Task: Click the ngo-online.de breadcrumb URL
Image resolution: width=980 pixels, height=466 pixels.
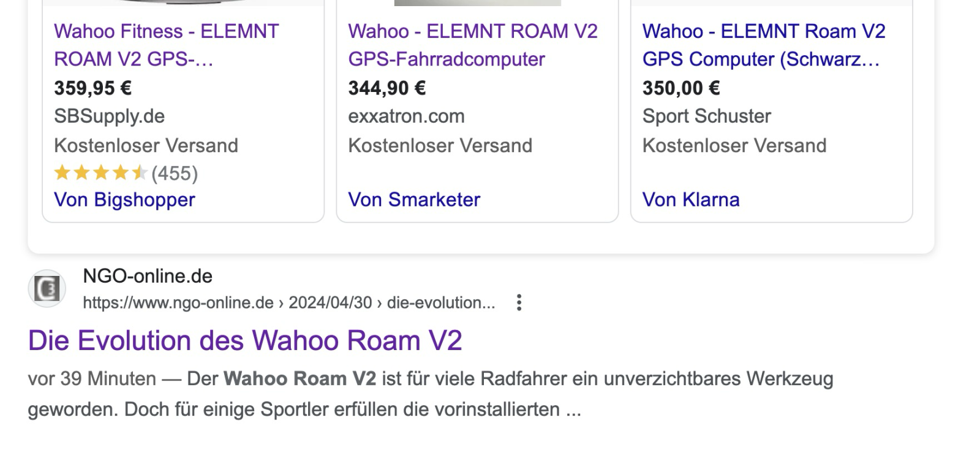Action: (288, 303)
